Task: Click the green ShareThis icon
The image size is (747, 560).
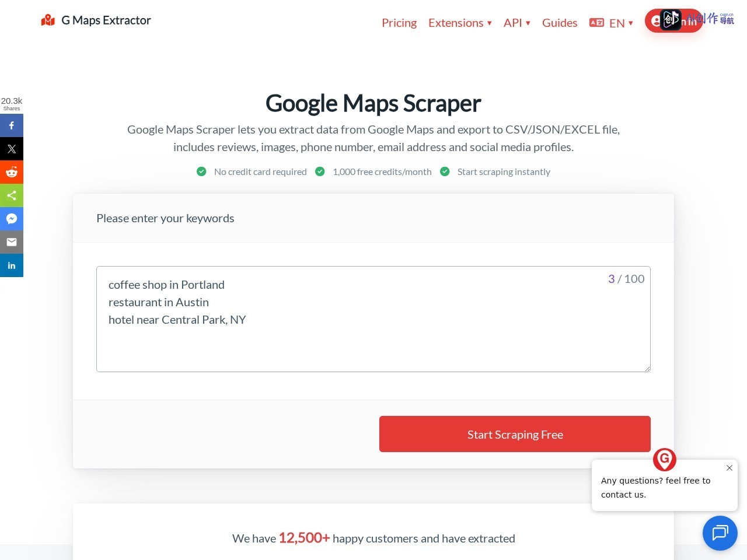Action: [12, 195]
